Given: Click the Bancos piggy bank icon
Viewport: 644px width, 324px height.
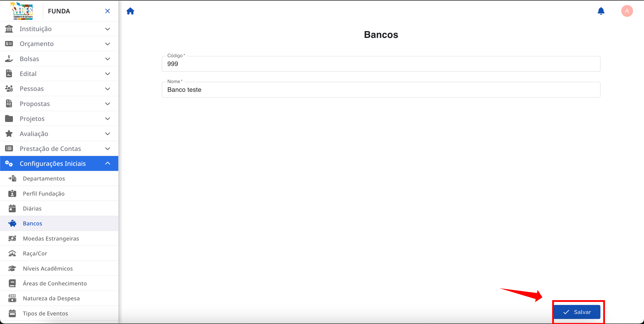Looking at the screenshot, I should point(12,223).
